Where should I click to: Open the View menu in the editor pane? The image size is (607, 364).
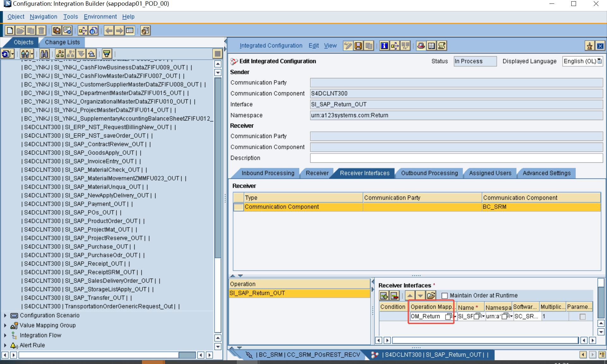coord(330,46)
